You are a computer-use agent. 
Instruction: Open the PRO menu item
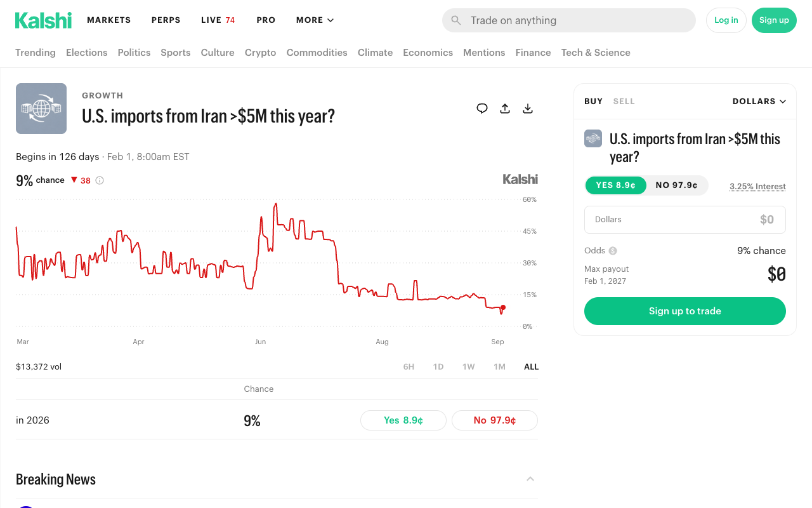(266, 20)
